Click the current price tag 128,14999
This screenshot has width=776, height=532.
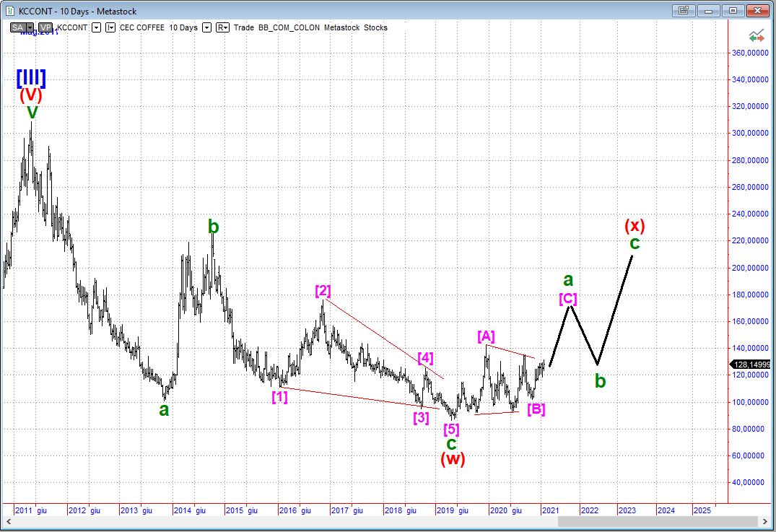(751, 365)
